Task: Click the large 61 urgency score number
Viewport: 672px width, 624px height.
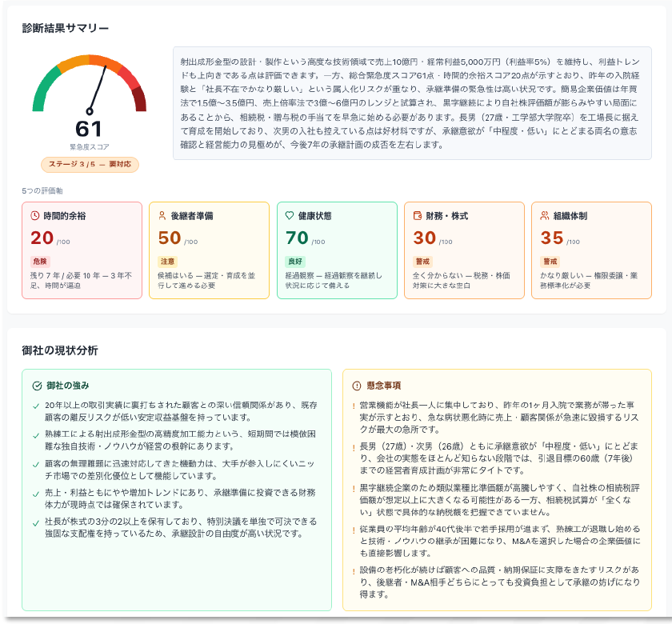Action: [x=89, y=129]
